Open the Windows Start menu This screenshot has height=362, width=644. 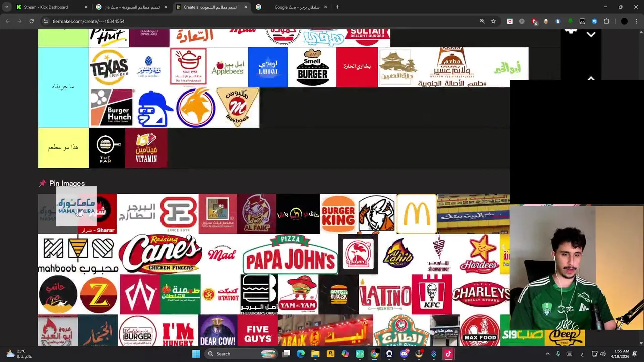[196, 354]
